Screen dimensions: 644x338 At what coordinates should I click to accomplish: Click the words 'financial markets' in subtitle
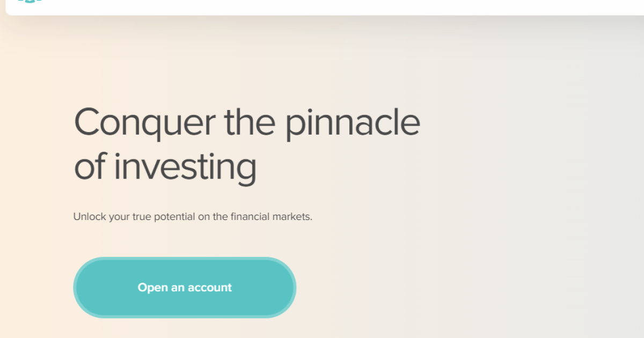click(x=272, y=217)
